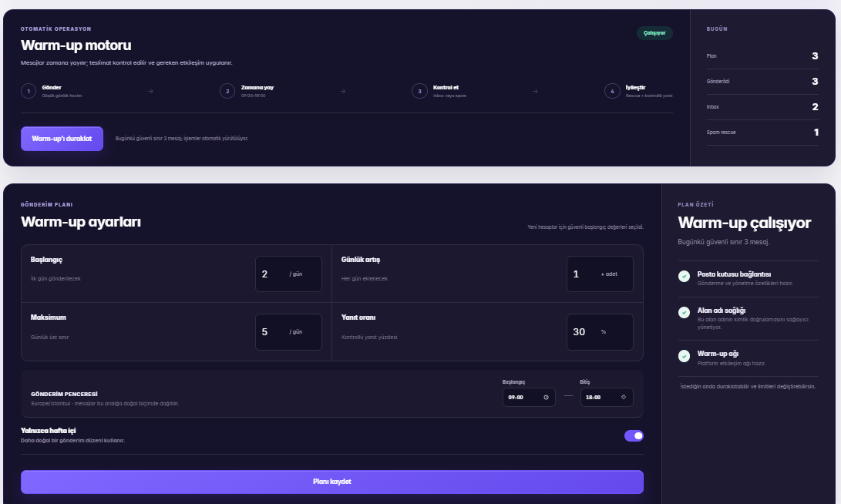The image size is (841, 504).
Task: Click the step 3 circle beside Kontrol et
Action: [419, 91]
